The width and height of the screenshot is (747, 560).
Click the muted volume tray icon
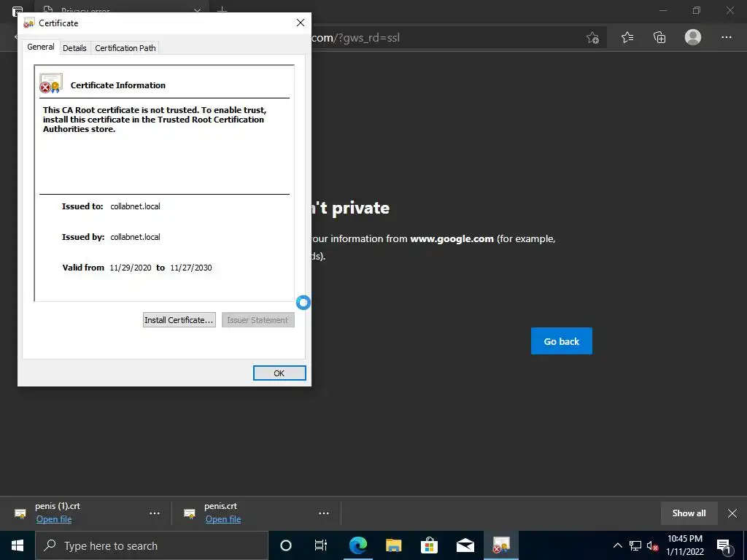[652, 545]
